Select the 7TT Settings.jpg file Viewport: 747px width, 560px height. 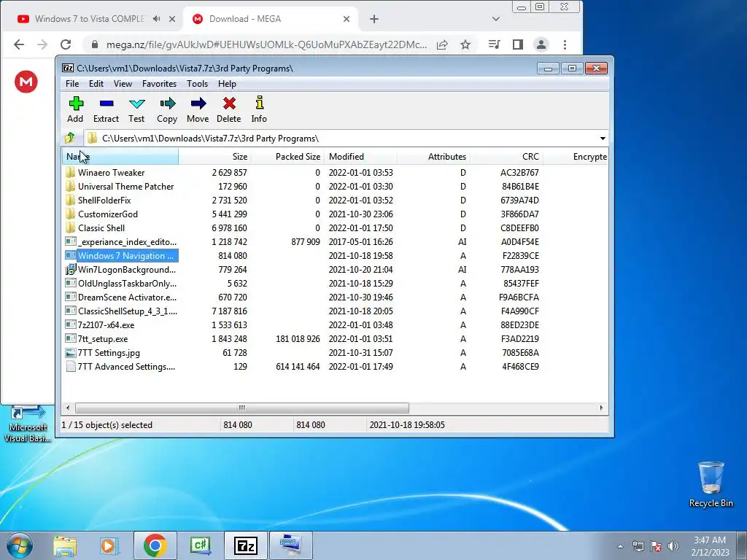click(x=109, y=353)
